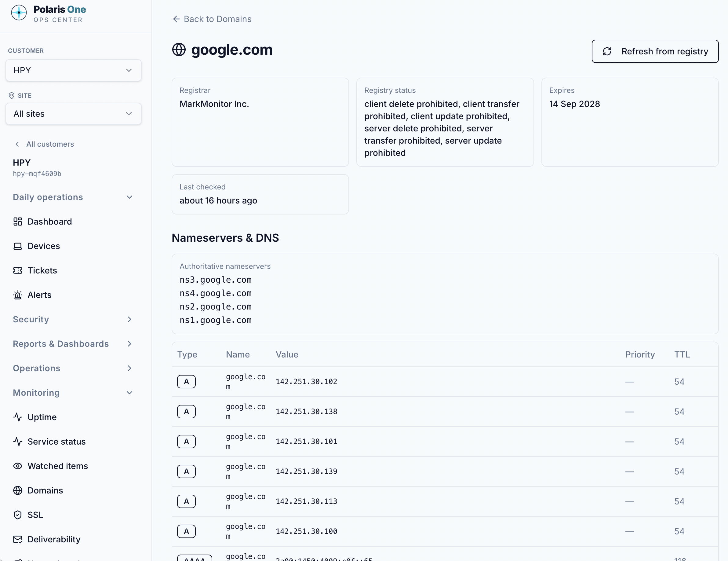Viewport: 728px width, 561px height.
Task: Click Back to Domains link
Action: pos(212,19)
